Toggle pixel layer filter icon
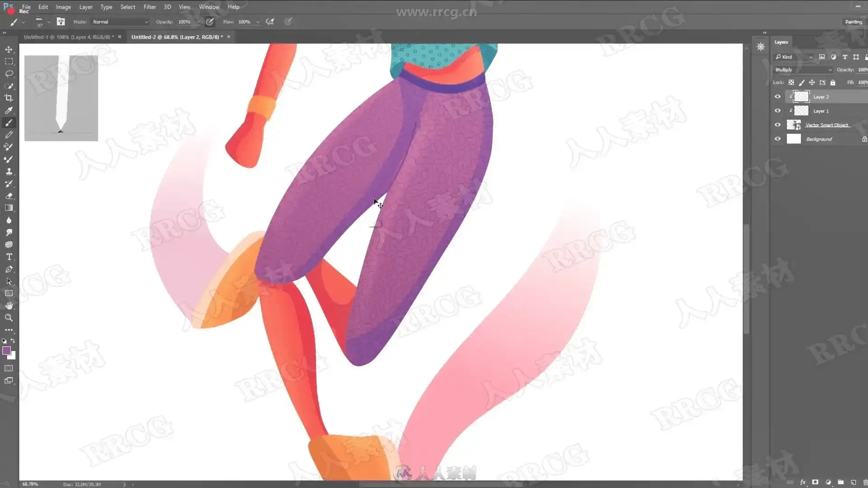Image resolution: width=868 pixels, height=488 pixels. tap(822, 57)
